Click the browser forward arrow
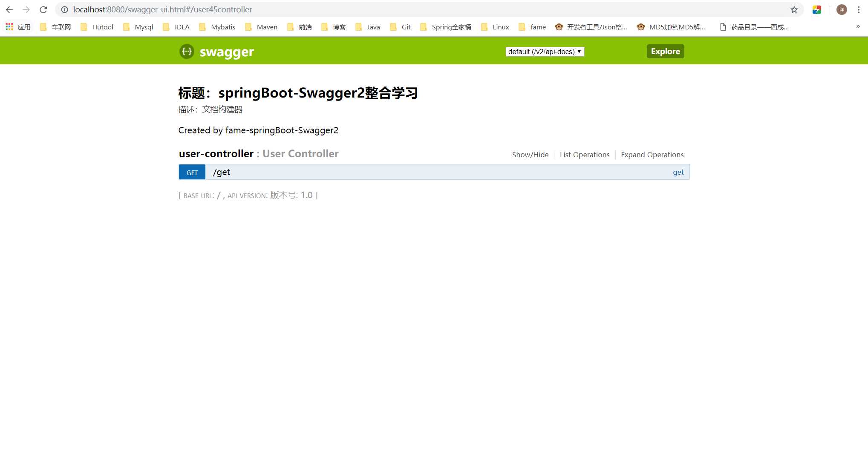The width and height of the screenshot is (868, 449). click(x=26, y=9)
